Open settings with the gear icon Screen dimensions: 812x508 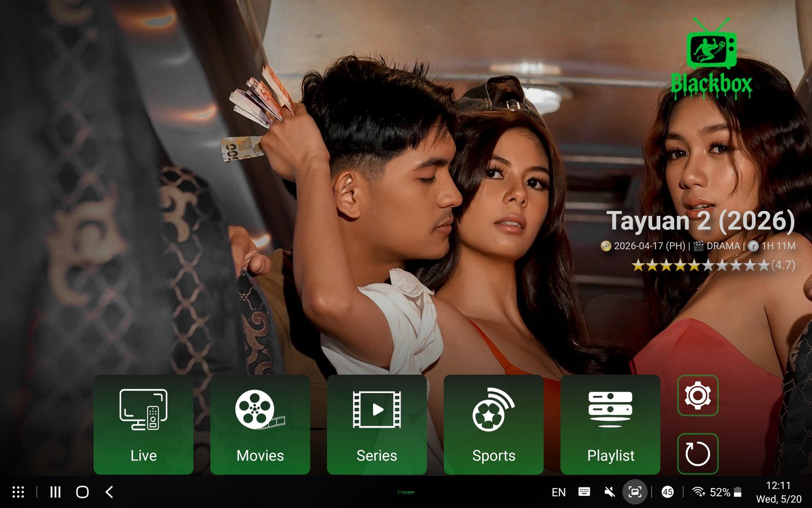(698, 395)
